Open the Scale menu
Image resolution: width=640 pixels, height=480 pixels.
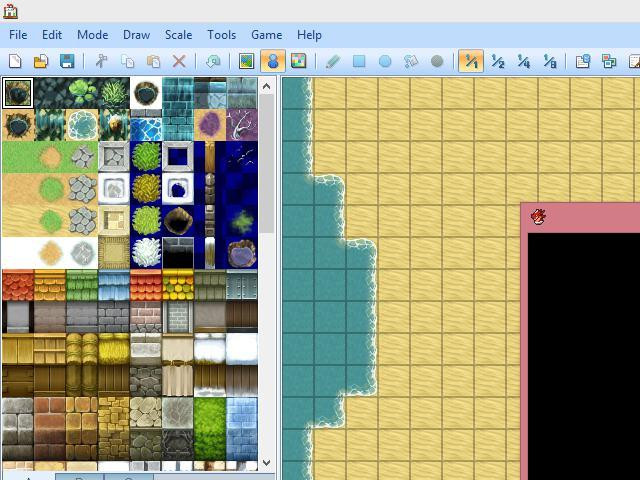point(178,35)
